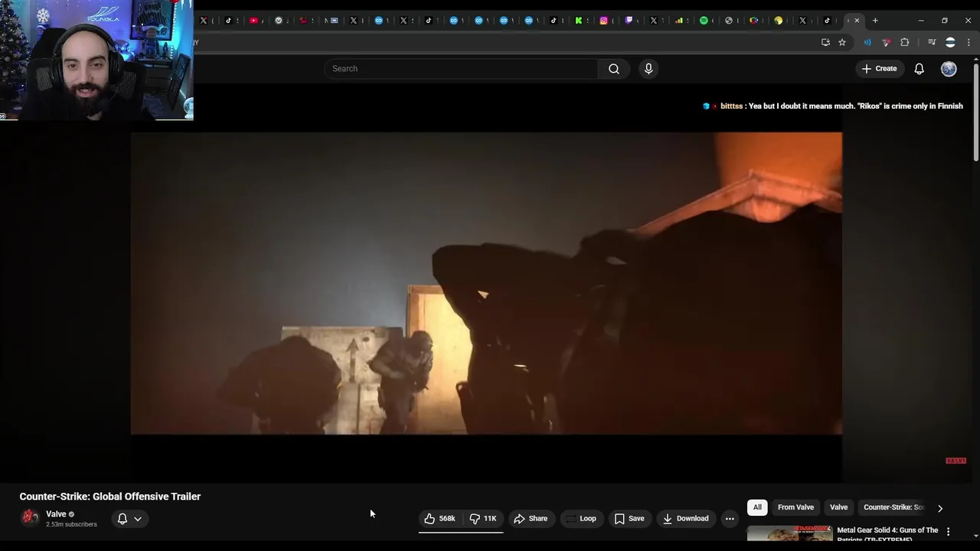
Task: Click the YouTube search magnifier button
Action: pos(614,69)
